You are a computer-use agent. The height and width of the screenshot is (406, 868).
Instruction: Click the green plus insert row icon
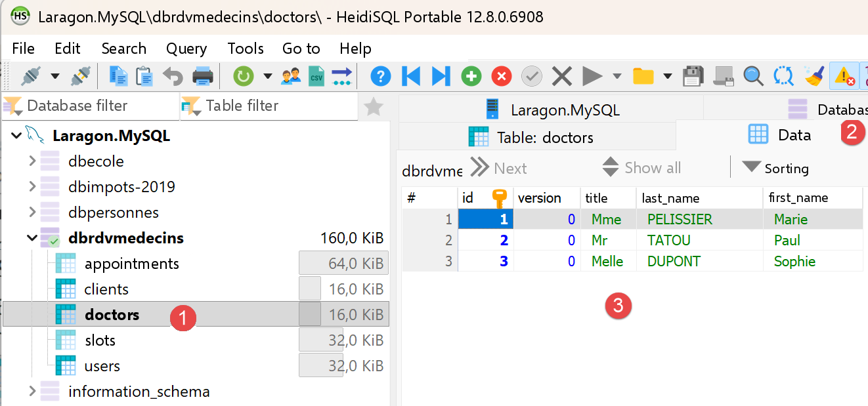point(471,76)
